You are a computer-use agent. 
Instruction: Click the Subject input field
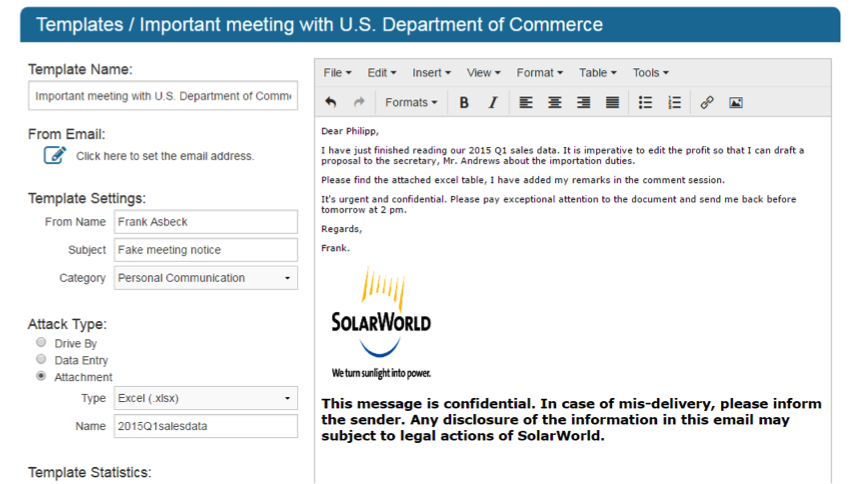(x=205, y=250)
